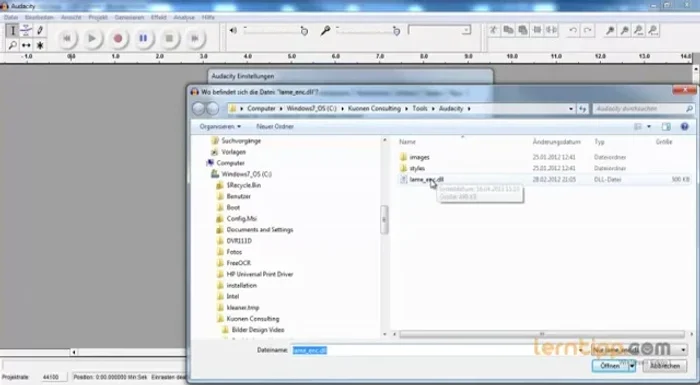Sort by the Änderungsdatum column header

556,142
